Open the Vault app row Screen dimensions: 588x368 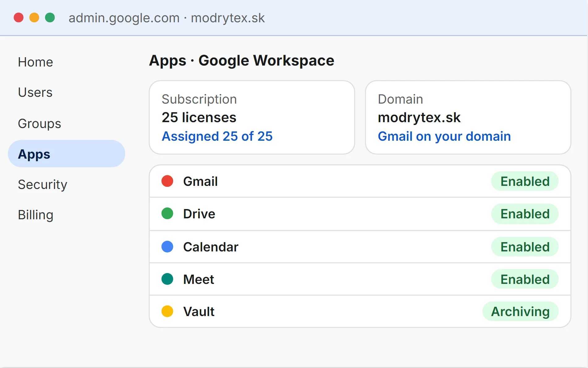pos(360,311)
